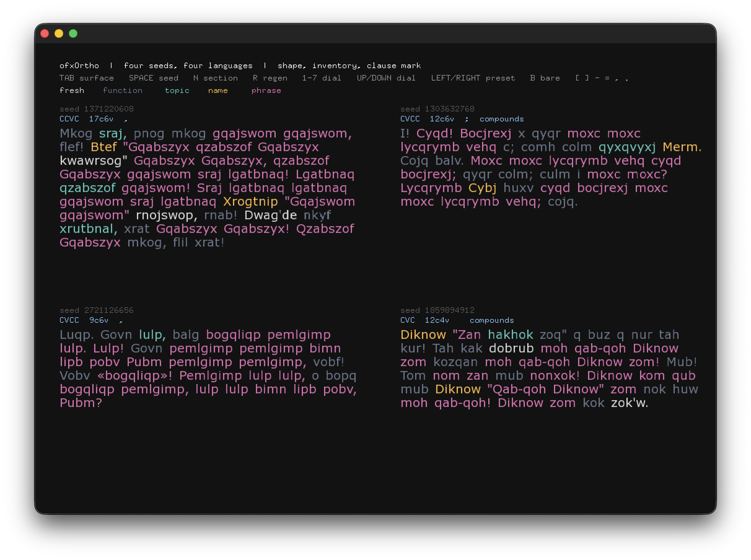Click the '12c4v' inventory label
The image size is (751, 560).
click(437, 320)
